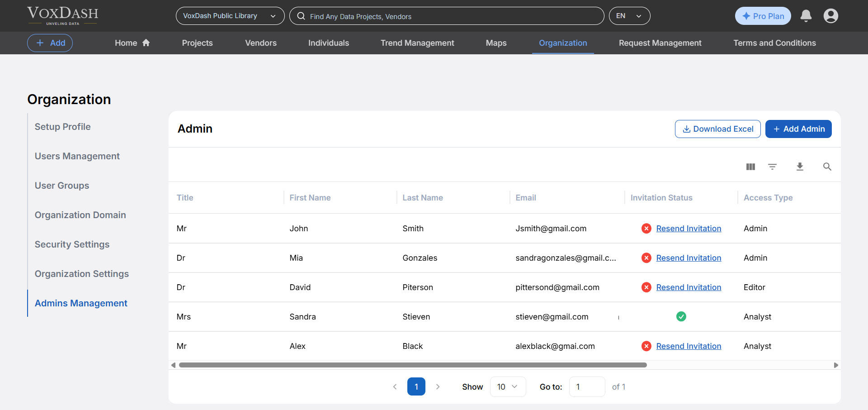Open the Show rows per page dropdown
Screen dimensions: 868x410
pyautogui.click(x=507, y=386)
